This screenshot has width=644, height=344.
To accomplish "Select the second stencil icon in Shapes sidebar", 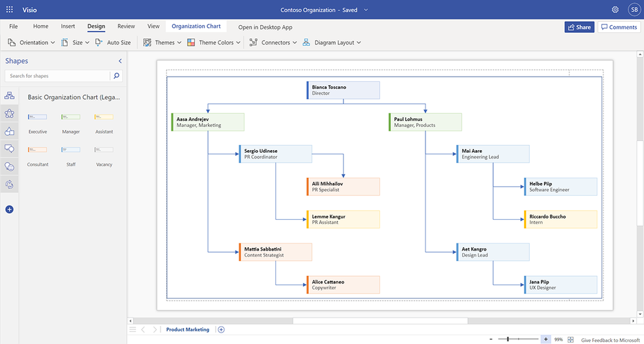I will tap(9, 114).
